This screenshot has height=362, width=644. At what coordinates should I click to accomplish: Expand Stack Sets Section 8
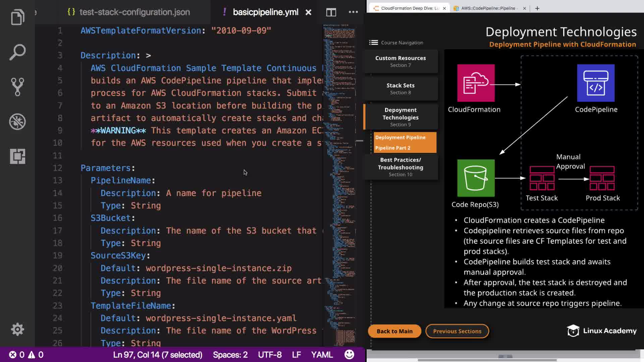click(400, 89)
